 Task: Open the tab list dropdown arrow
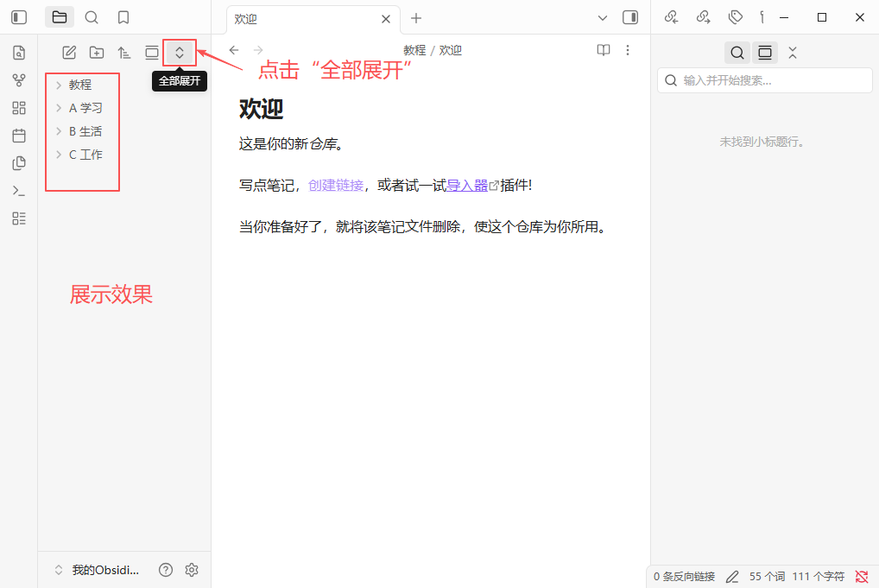pyautogui.click(x=603, y=18)
